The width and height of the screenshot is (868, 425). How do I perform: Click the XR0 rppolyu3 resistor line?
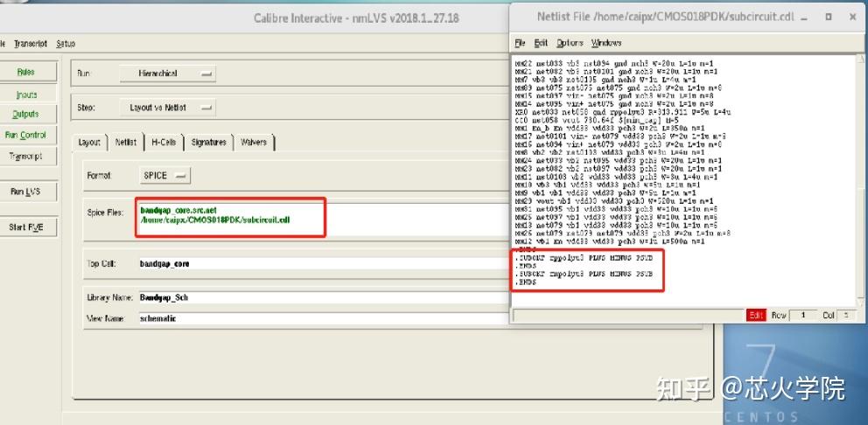tap(623, 112)
